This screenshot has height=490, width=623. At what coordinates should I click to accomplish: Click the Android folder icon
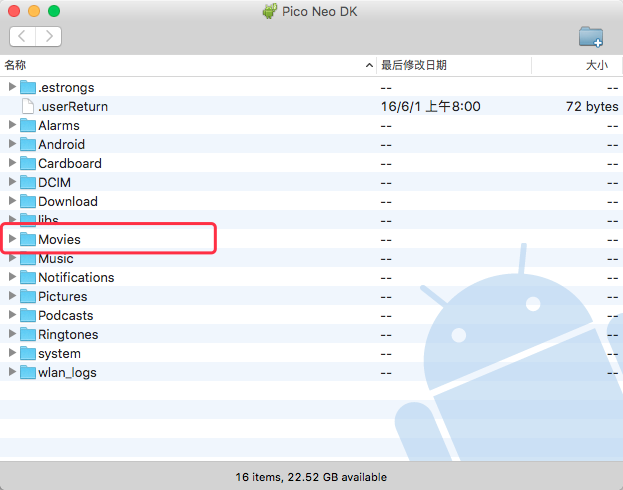(28, 144)
